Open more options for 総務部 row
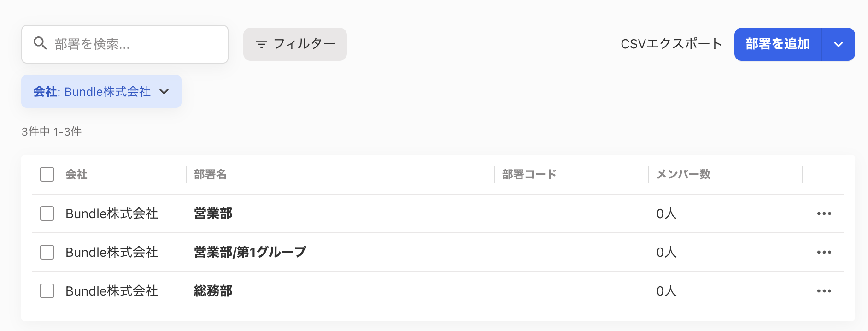The width and height of the screenshot is (868, 331). point(824,291)
